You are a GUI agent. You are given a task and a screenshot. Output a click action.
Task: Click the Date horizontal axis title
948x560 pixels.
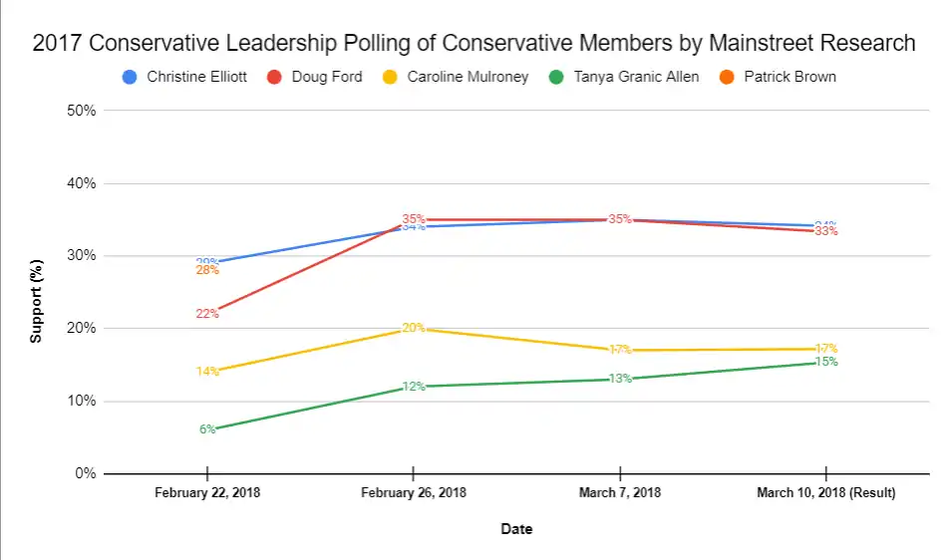pyautogui.click(x=516, y=529)
